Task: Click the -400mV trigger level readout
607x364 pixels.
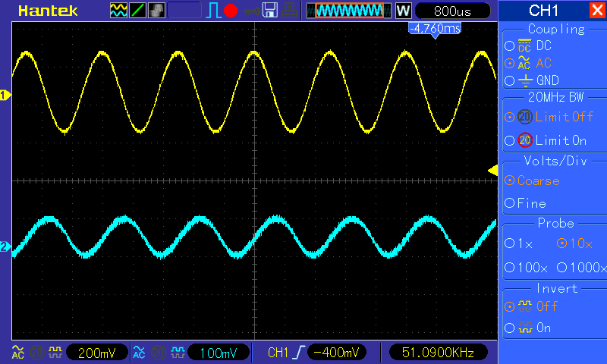Action: pyautogui.click(x=336, y=353)
